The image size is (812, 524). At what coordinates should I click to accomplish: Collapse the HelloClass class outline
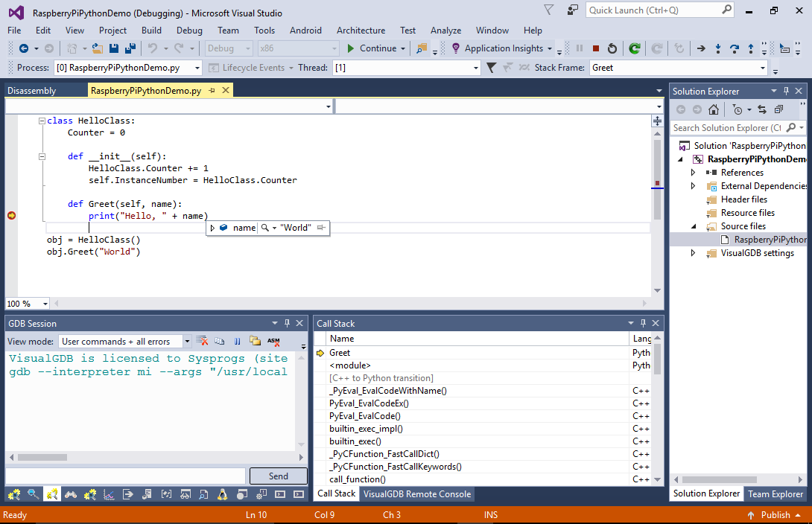(42, 121)
